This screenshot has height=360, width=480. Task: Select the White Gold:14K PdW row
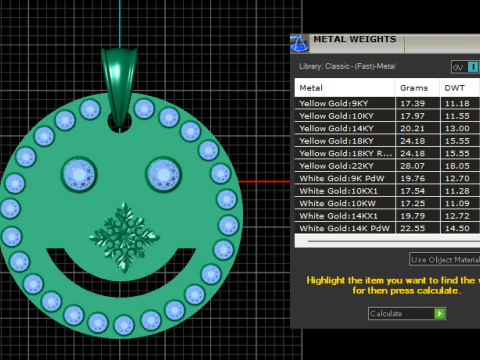click(x=387, y=228)
